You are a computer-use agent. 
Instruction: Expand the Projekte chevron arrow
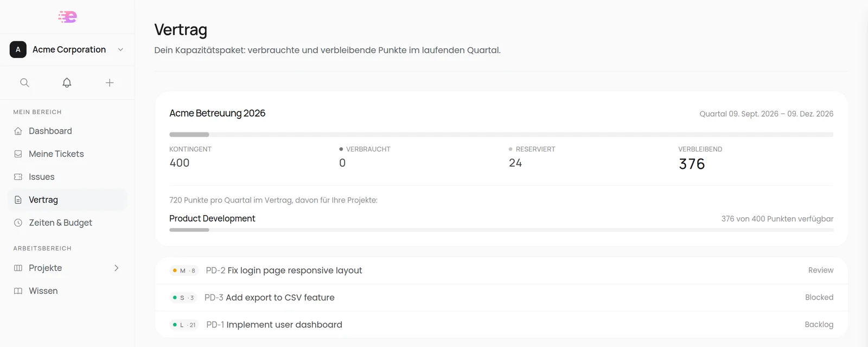coord(116,268)
